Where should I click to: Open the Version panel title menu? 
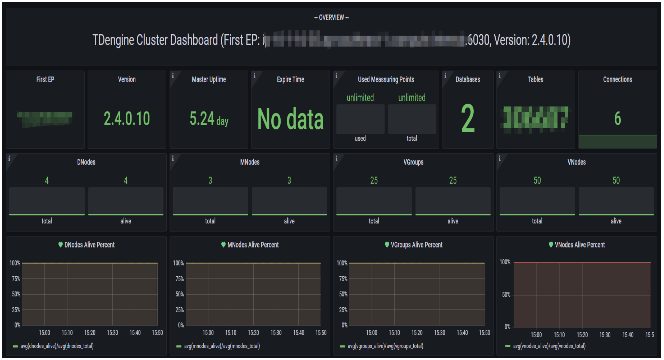[127, 79]
